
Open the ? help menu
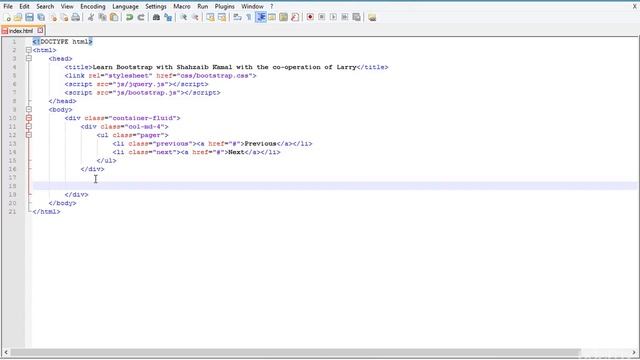pyautogui.click(x=271, y=7)
